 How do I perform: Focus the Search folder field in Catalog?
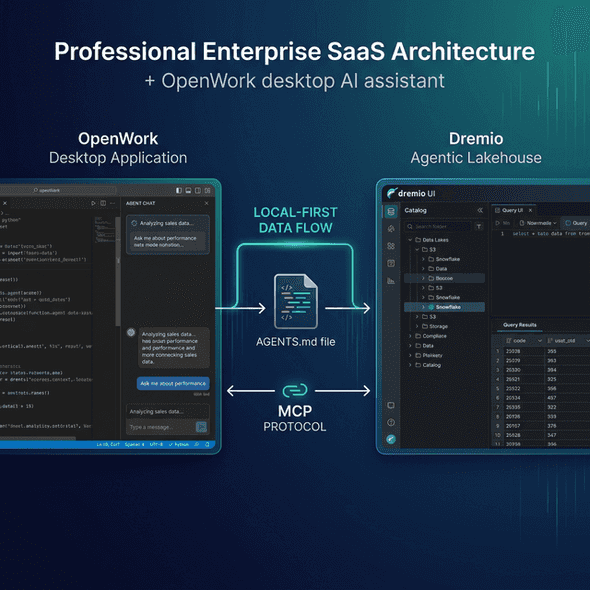438,227
